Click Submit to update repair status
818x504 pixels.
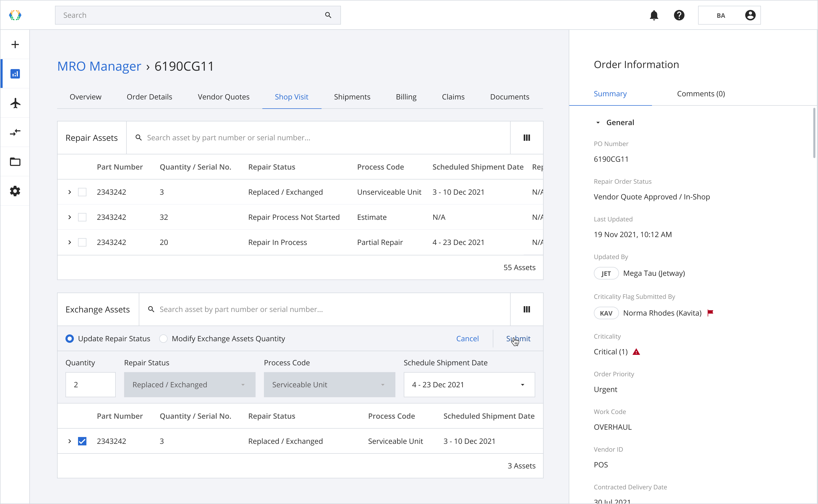tap(518, 339)
